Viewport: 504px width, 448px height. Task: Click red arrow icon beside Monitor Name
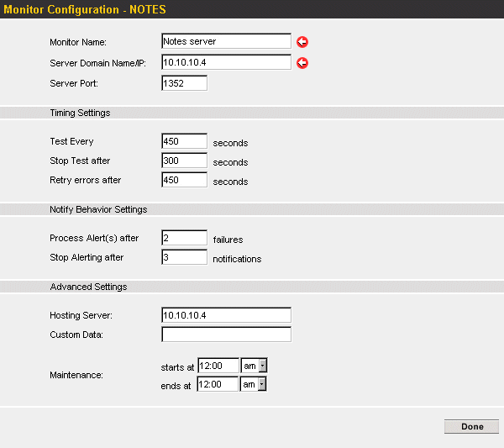pyautogui.click(x=302, y=42)
